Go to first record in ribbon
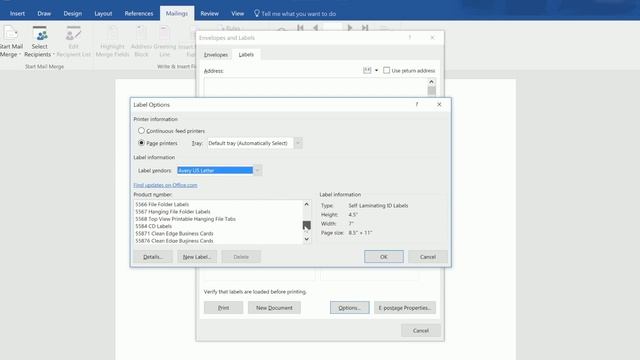The height and width of the screenshot is (360, 640). click(300, 28)
